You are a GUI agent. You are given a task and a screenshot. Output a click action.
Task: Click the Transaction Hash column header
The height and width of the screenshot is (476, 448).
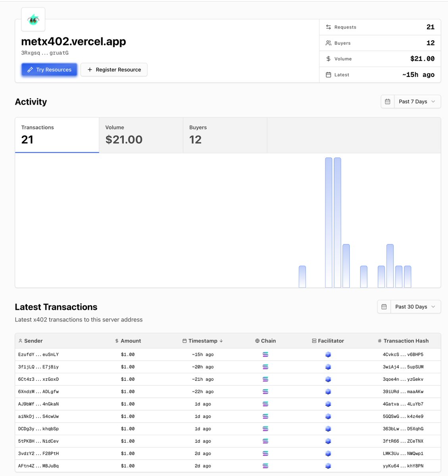click(403, 341)
